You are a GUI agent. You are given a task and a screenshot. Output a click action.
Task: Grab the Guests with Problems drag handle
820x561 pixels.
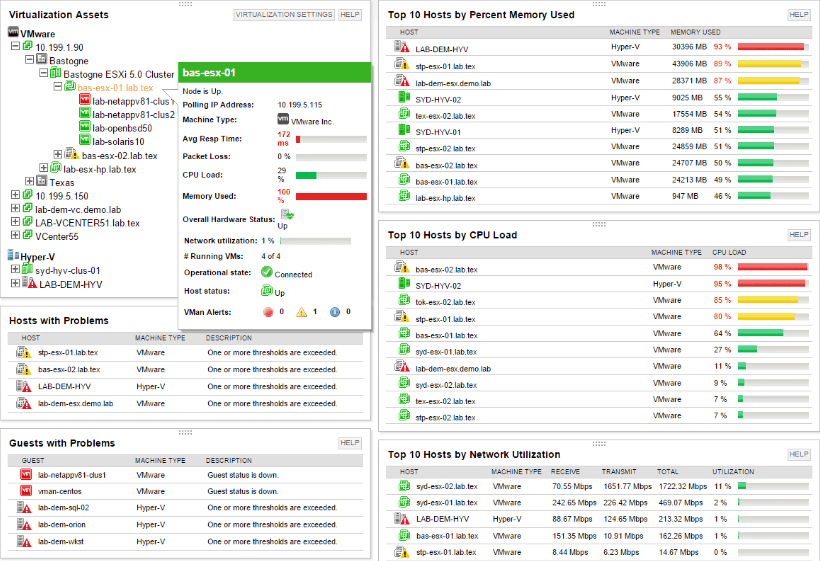click(x=185, y=432)
